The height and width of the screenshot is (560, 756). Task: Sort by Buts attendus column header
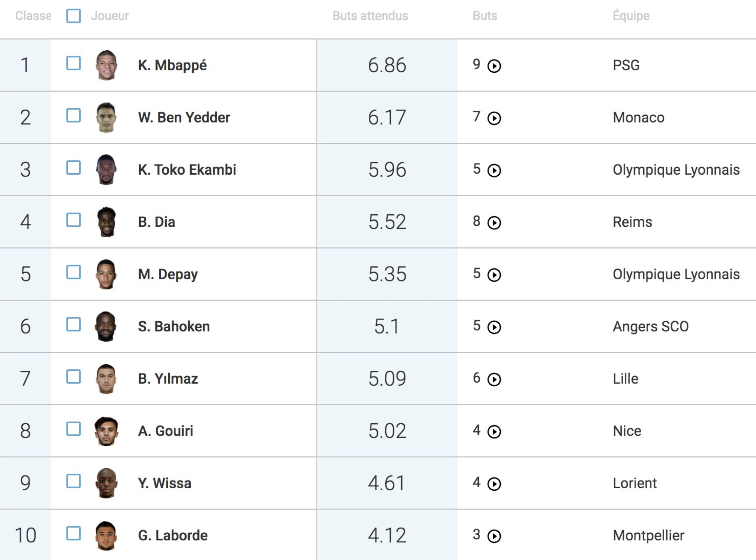pos(370,16)
